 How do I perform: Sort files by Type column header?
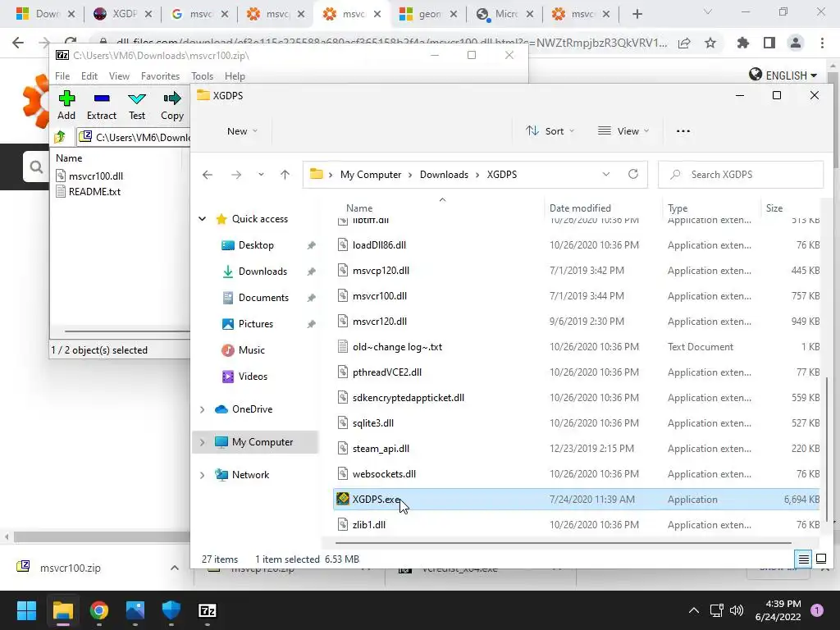pyautogui.click(x=677, y=208)
